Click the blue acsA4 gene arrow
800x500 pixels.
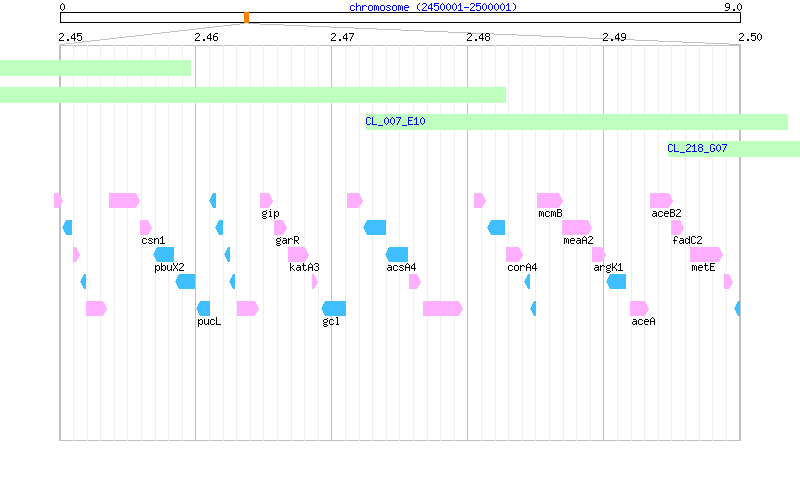397,255
